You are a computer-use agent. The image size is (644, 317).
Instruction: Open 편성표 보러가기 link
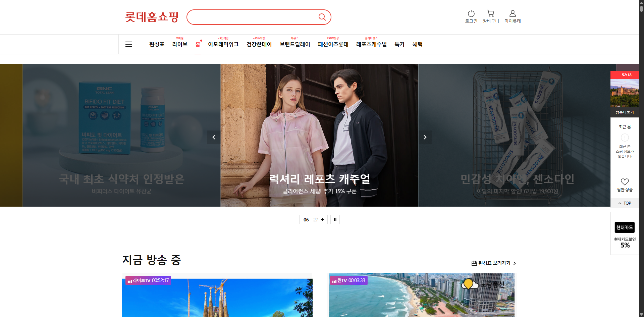coord(493,263)
